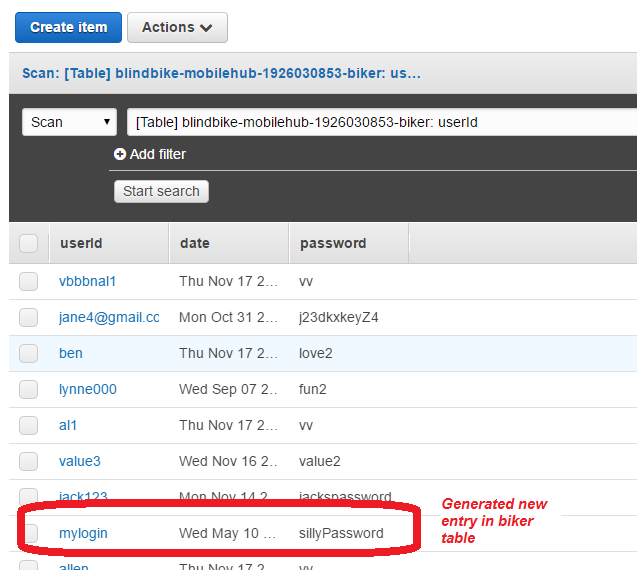
Task: Open the mylogin item link
Action: click(x=83, y=533)
